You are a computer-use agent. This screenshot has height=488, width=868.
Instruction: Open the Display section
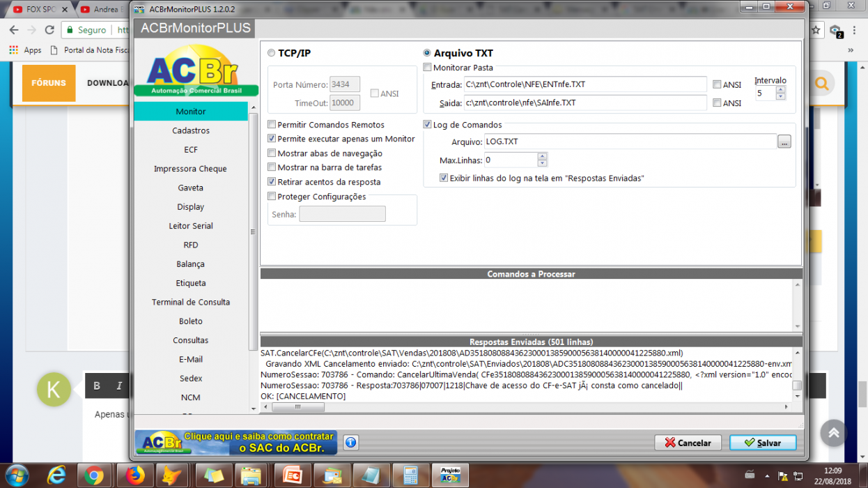pos(190,207)
